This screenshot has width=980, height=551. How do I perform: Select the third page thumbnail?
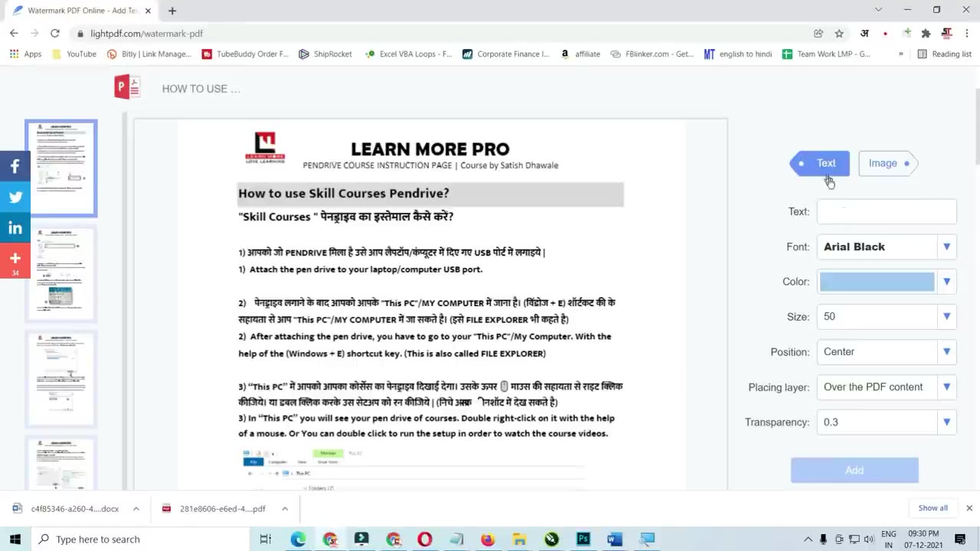coord(61,379)
